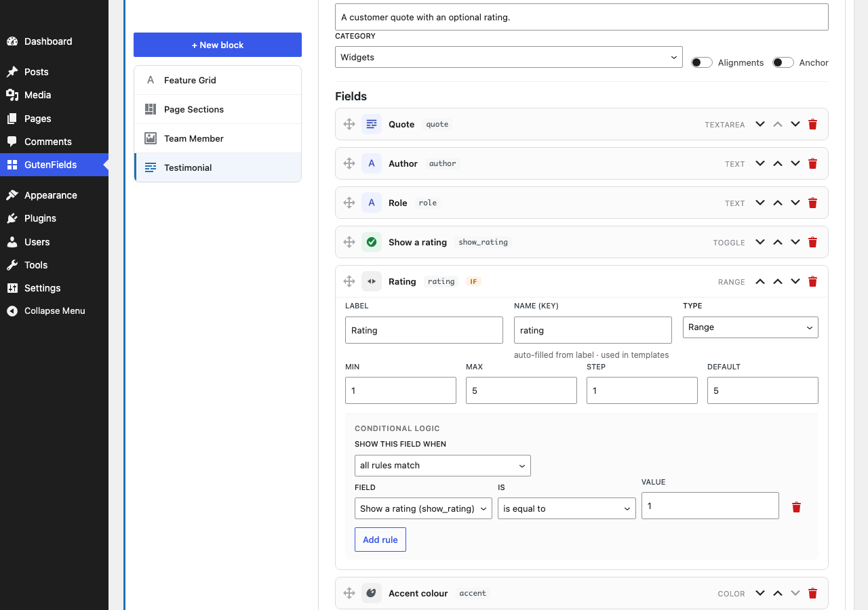Viewport: 868px width, 610px height.
Task: Click the Role row drag handle
Action: click(x=349, y=203)
